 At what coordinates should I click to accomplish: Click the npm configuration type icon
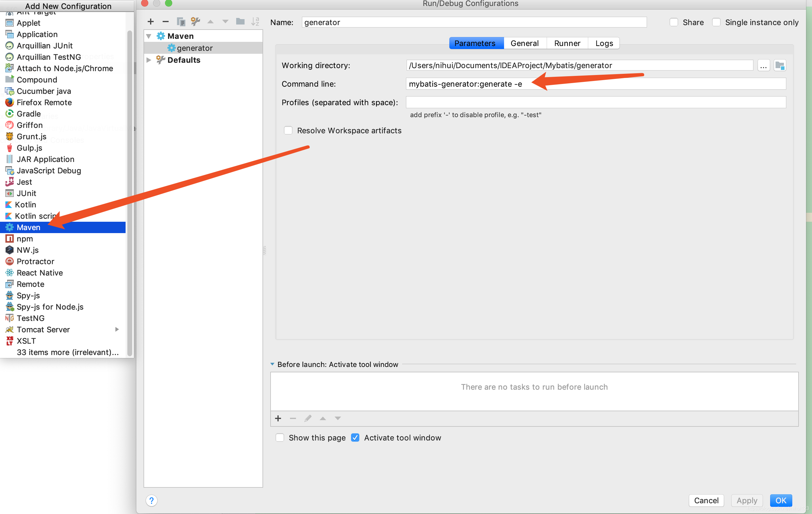click(9, 238)
